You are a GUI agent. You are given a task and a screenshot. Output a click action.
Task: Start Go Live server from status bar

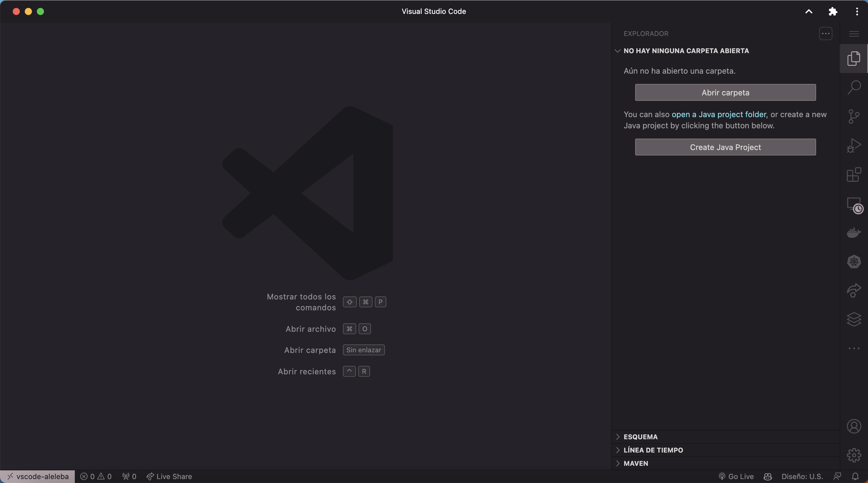click(738, 476)
